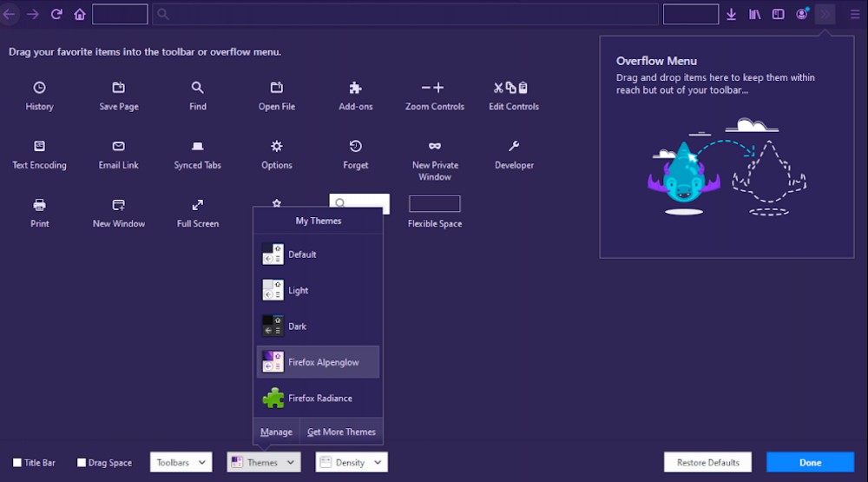Select the Forget icon
Screen dimensions: 868x482
[x=355, y=146]
